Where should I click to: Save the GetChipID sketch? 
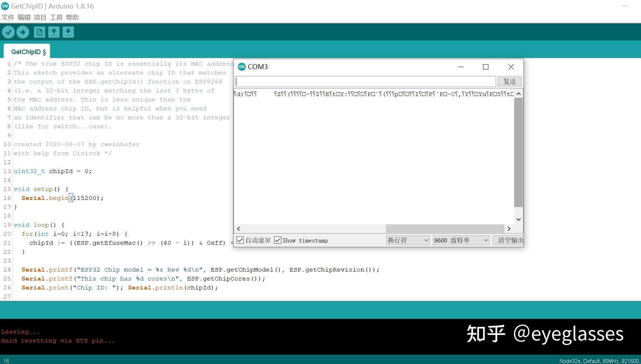[68, 32]
